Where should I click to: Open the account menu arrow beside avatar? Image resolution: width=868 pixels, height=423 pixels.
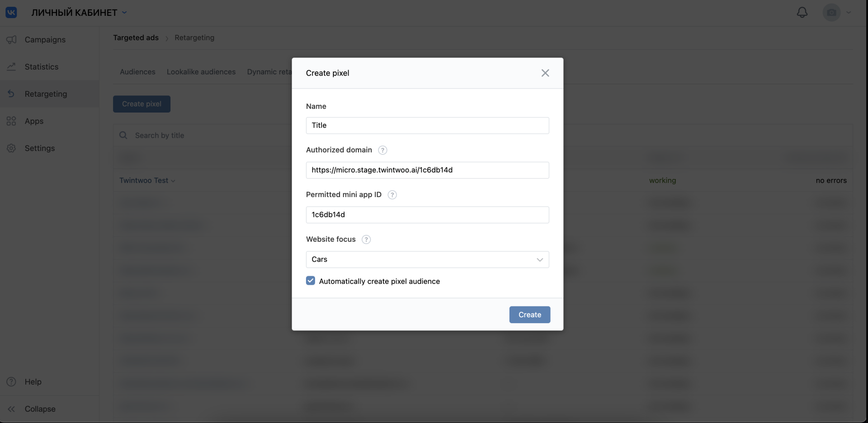tap(849, 12)
